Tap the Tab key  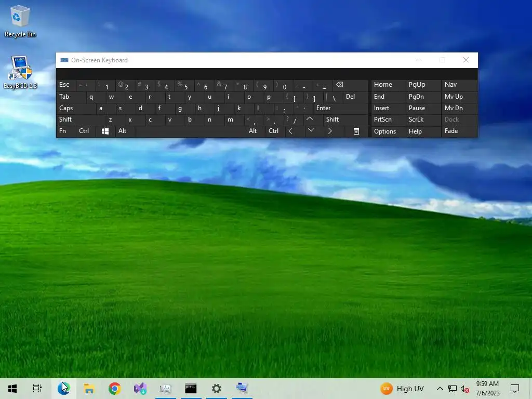click(71, 97)
